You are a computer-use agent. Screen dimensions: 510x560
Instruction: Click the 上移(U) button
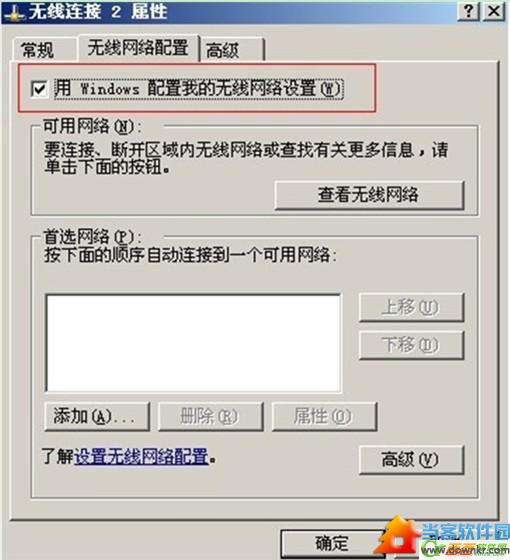pos(411,307)
